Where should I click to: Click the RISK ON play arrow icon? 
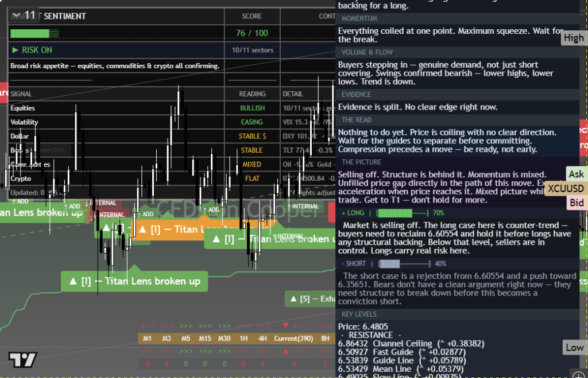(x=16, y=50)
